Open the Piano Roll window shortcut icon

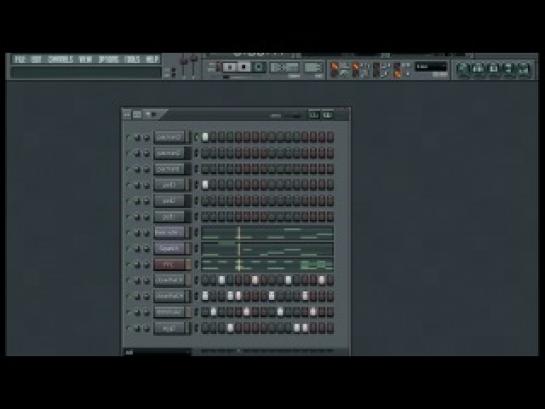point(494,68)
